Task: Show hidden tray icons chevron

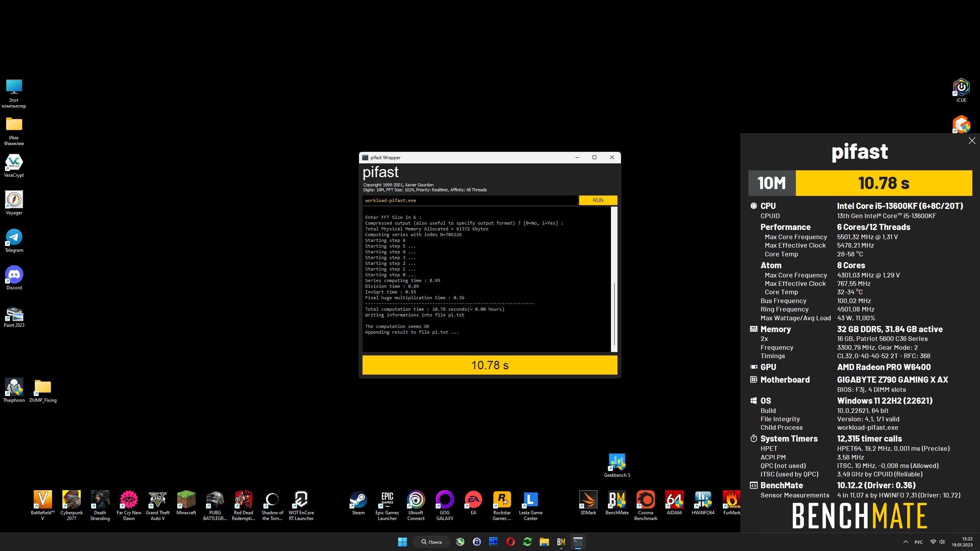Action: point(906,542)
